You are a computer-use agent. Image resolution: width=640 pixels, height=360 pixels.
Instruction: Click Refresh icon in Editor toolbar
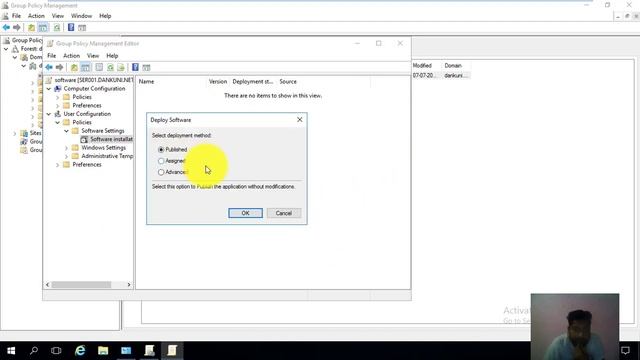pyautogui.click(x=110, y=67)
